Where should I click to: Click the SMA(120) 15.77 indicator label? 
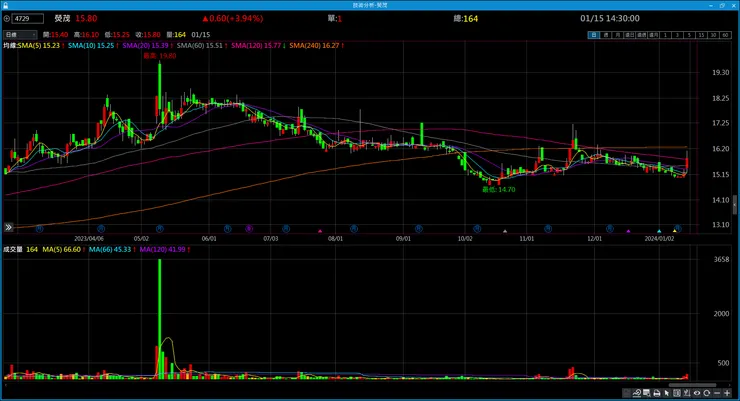256,45
